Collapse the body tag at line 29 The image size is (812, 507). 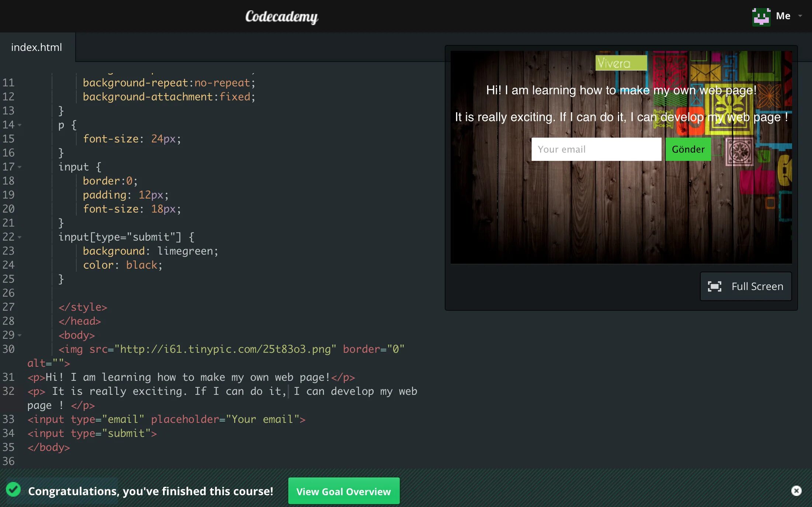[20, 335]
